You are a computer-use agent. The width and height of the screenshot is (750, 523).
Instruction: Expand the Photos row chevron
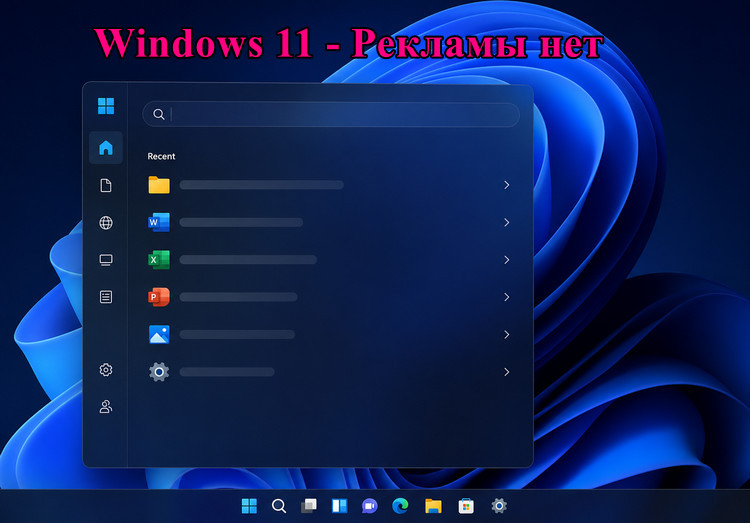(x=507, y=334)
